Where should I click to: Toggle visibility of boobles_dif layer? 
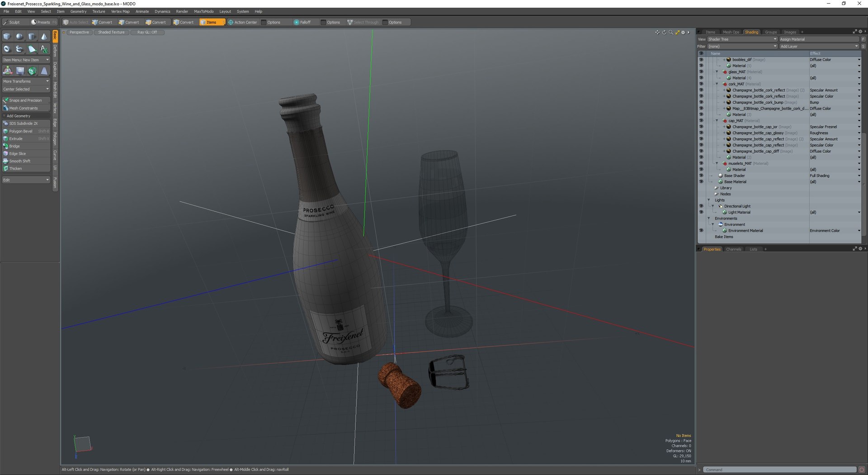[x=701, y=60]
